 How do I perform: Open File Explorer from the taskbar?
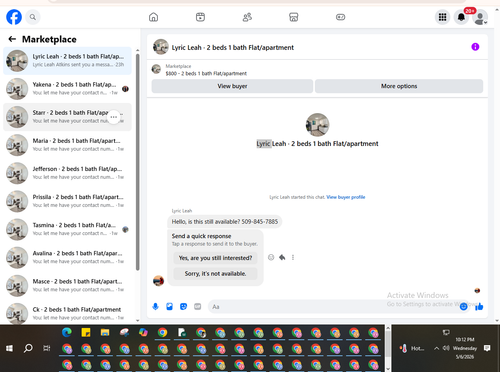pyautogui.click(x=105, y=332)
